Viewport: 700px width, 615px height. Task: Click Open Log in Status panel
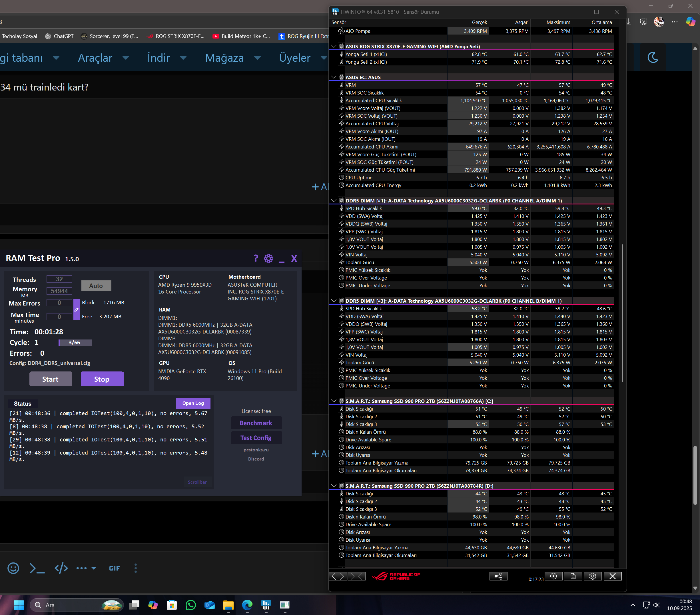(x=193, y=403)
